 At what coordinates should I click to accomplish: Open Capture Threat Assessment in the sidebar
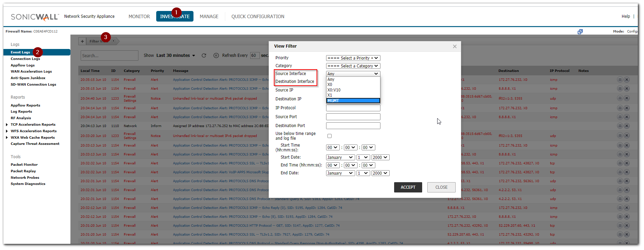(x=35, y=144)
